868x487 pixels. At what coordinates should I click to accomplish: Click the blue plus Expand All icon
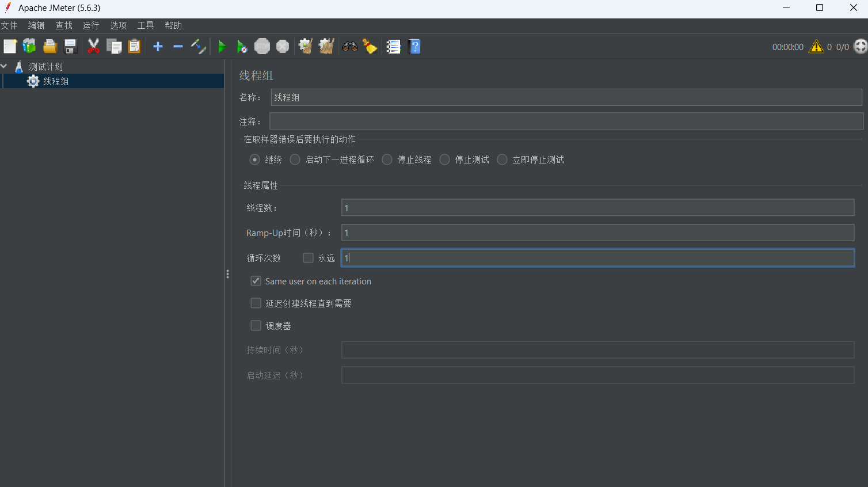(158, 47)
